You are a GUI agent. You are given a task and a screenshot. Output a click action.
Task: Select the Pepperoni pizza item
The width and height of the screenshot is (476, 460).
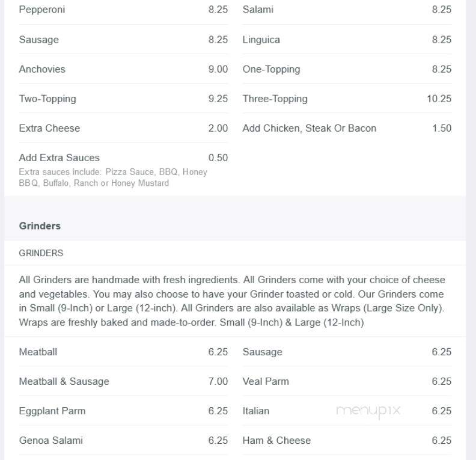tap(123, 10)
